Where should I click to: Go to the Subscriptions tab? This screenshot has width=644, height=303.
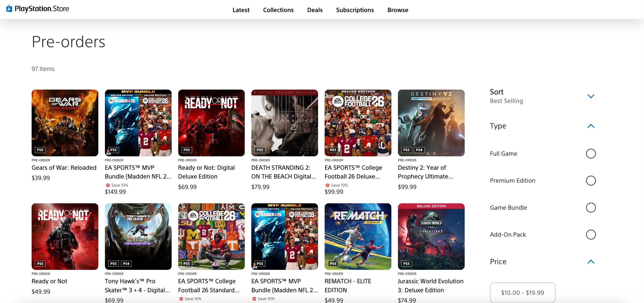pos(354,10)
